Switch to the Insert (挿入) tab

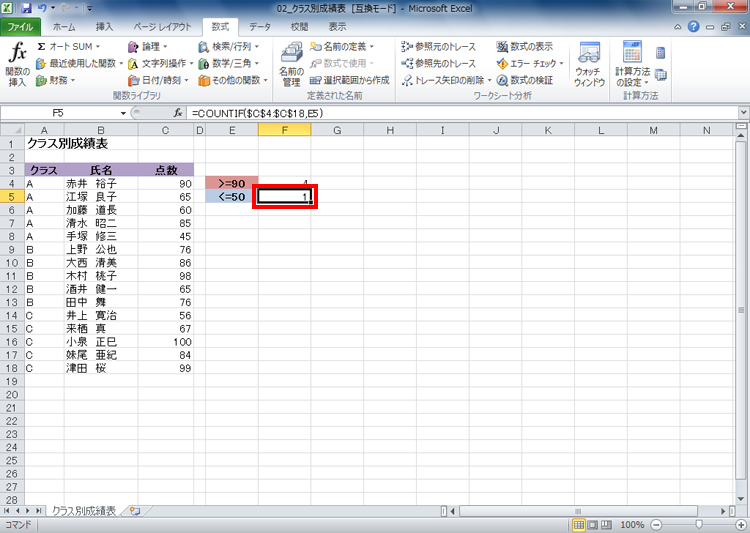104,27
